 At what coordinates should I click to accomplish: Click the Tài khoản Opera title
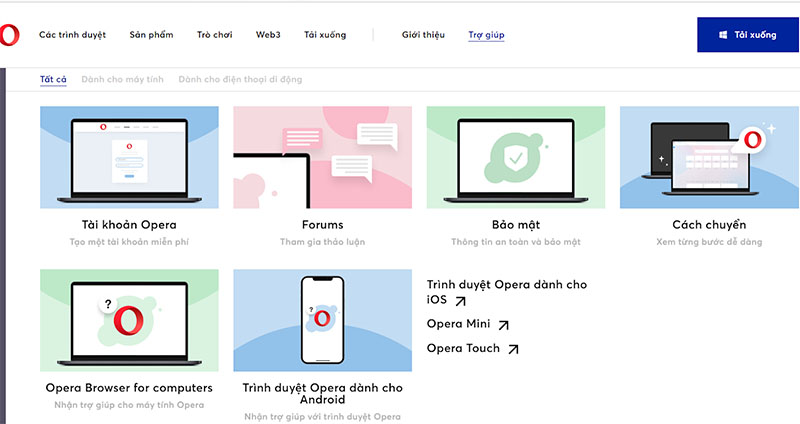tap(129, 225)
